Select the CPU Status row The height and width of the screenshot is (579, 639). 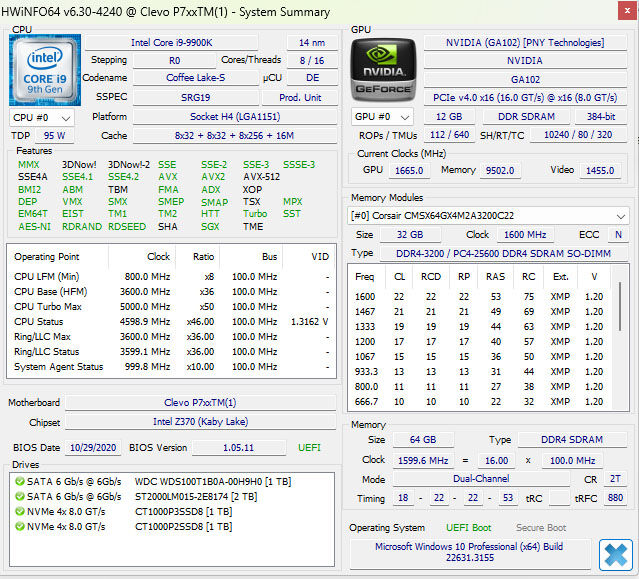click(172, 321)
